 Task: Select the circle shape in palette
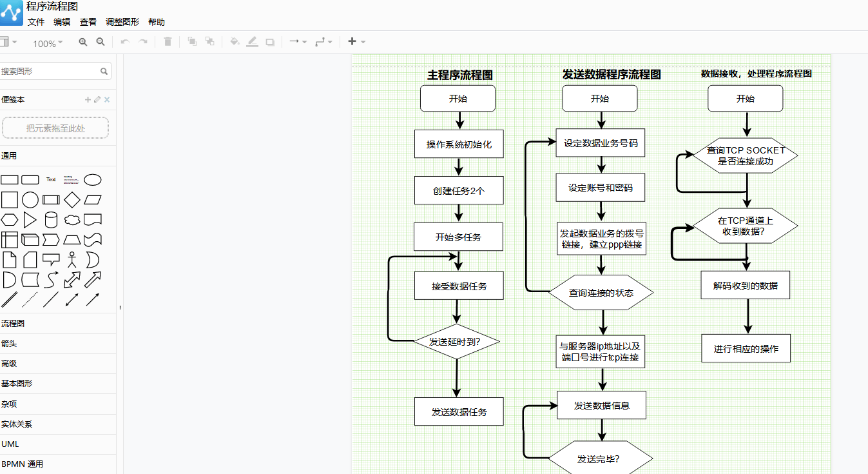tap(30, 200)
